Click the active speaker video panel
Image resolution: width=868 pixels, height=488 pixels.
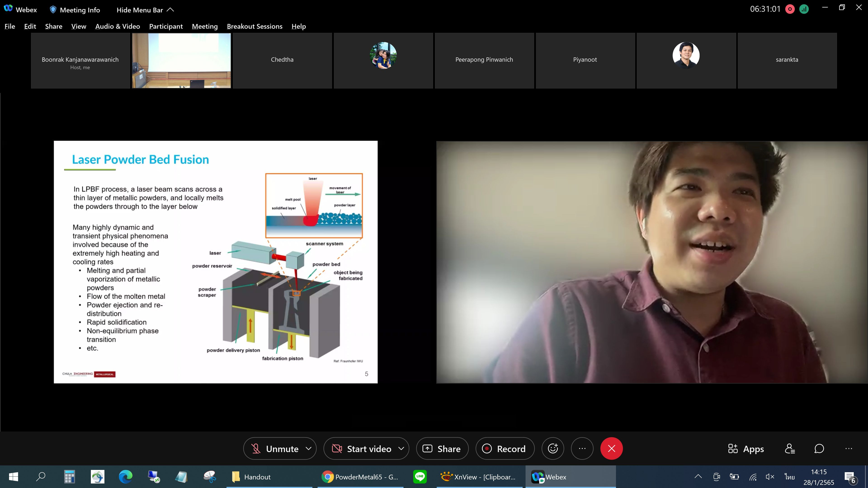coord(652,262)
